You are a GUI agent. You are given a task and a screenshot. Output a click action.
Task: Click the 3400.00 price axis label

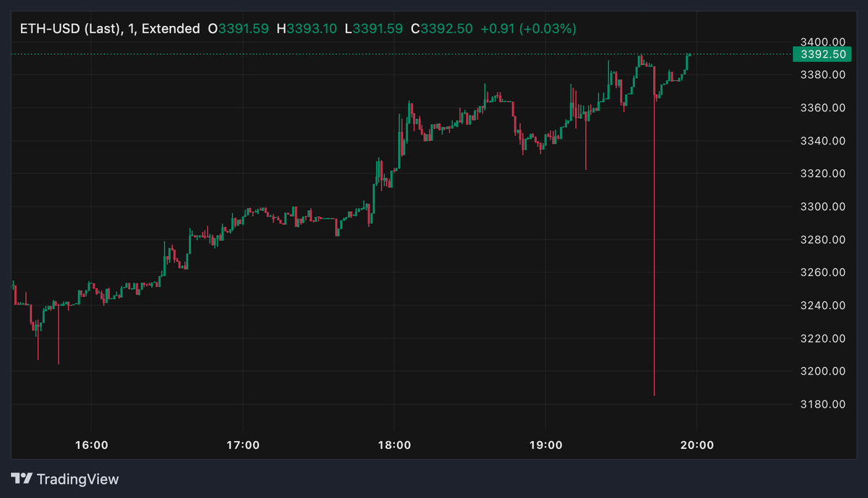[x=824, y=42]
